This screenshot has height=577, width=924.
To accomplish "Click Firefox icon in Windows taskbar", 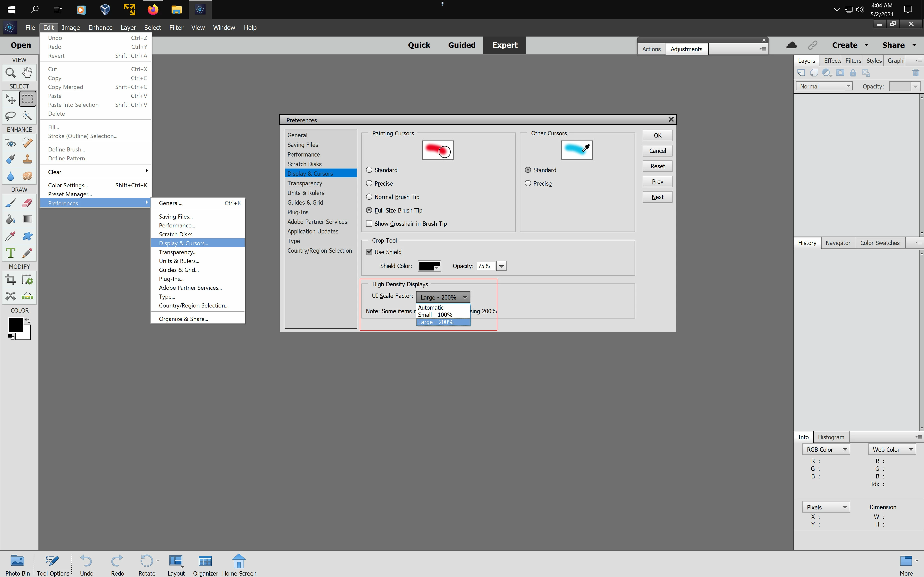I will pyautogui.click(x=153, y=10).
